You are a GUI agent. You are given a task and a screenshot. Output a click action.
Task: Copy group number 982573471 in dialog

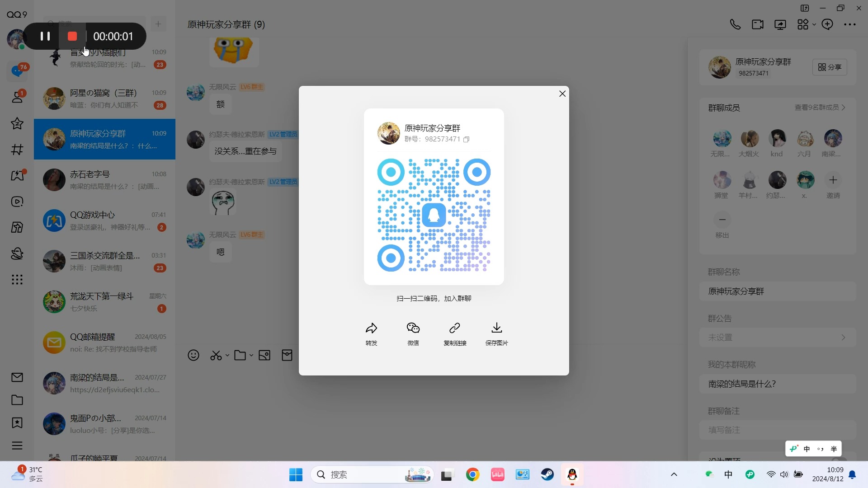[x=467, y=139]
